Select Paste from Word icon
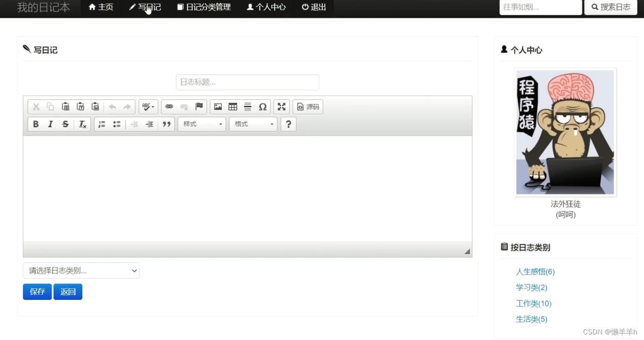644x340 pixels. 95,107
